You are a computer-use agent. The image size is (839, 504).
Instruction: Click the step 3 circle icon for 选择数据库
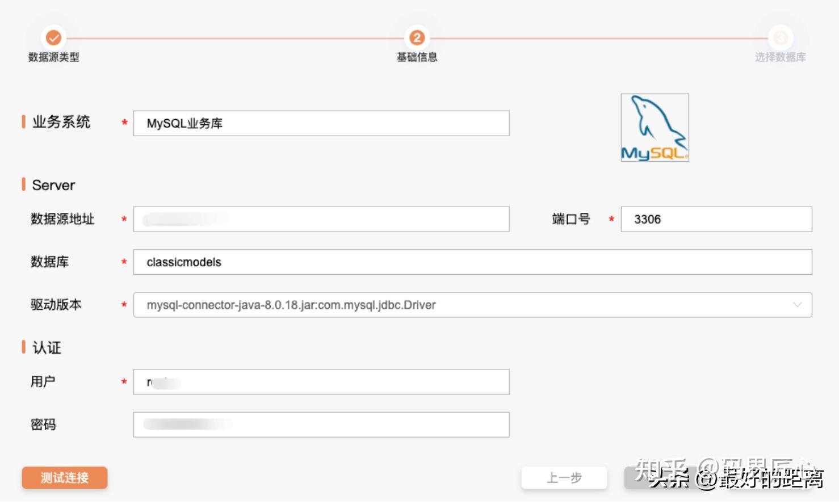coord(781,38)
